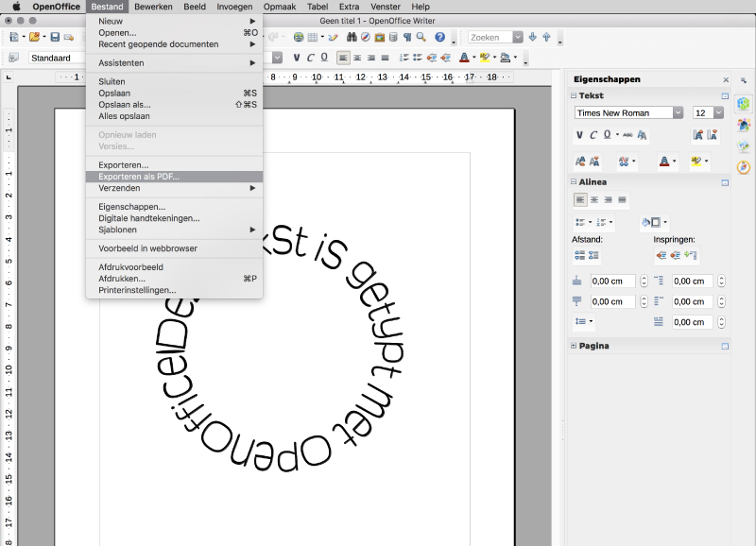756x546 pixels.
Task: Choose Afdrukken... in Bestand menu
Action: tap(174, 279)
